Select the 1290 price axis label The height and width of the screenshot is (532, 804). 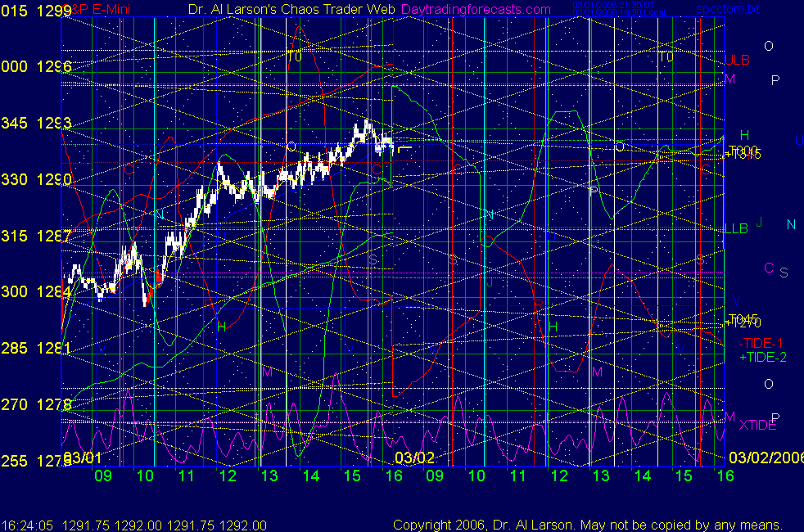(x=54, y=179)
